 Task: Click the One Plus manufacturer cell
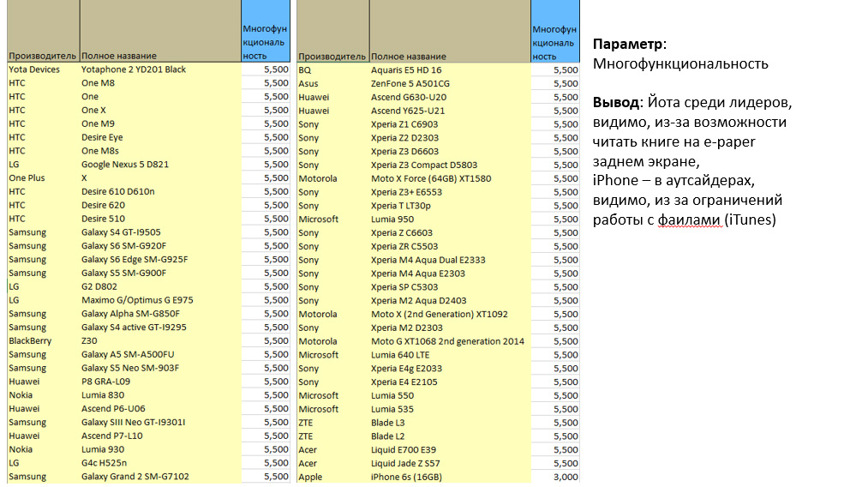44,177
